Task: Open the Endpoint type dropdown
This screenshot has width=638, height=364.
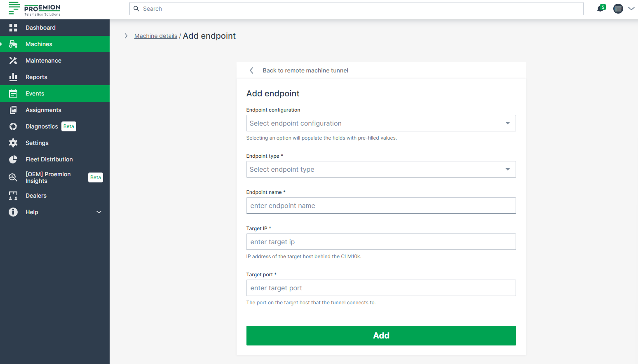Action: (381, 169)
